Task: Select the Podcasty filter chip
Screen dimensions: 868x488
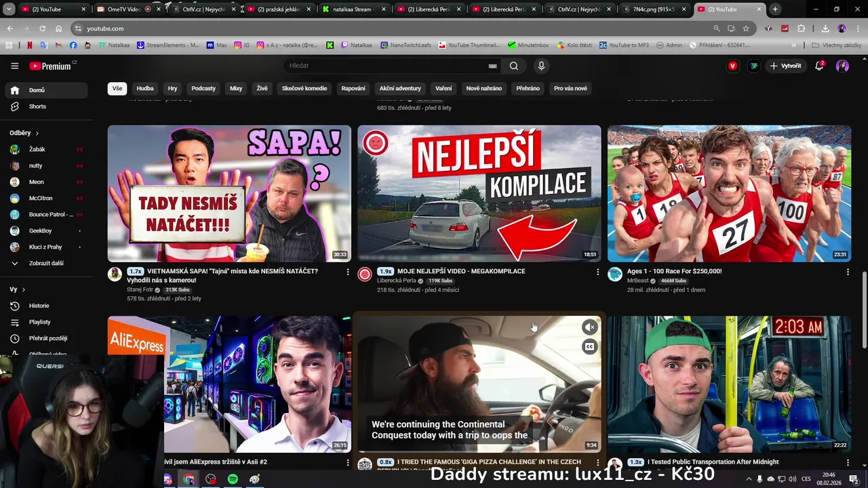Action: (x=203, y=88)
